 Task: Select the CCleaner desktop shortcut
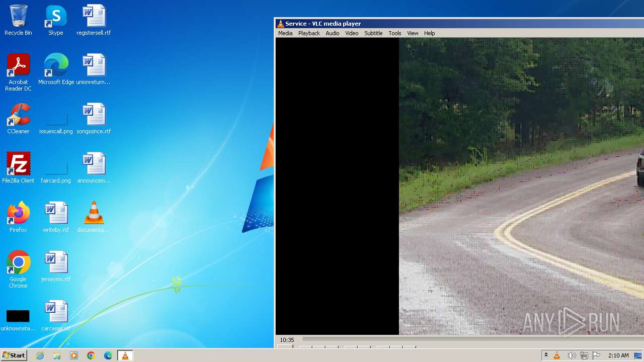(x=18, y=119)
